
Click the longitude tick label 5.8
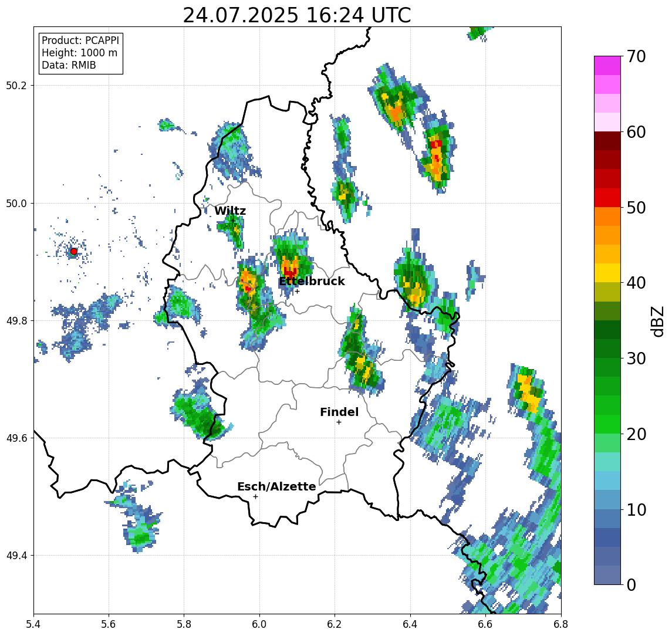coord(184,624)
